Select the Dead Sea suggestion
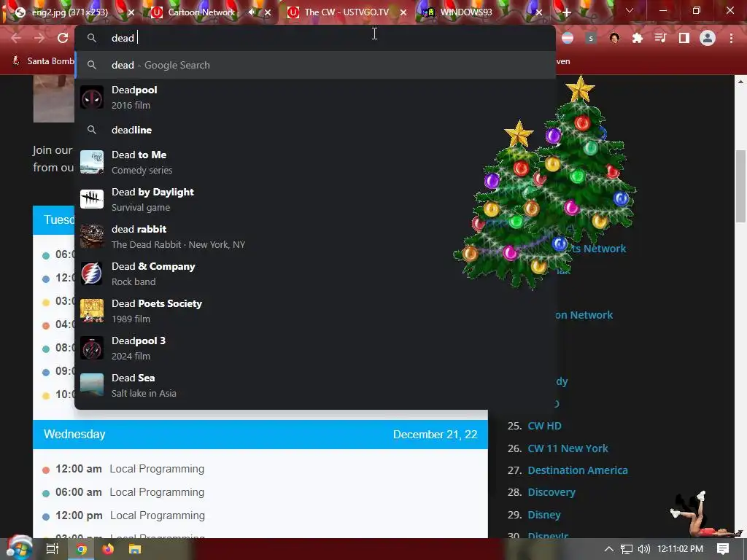The width and height of the screenshot is (747, 560). click(x=315, y=385)
